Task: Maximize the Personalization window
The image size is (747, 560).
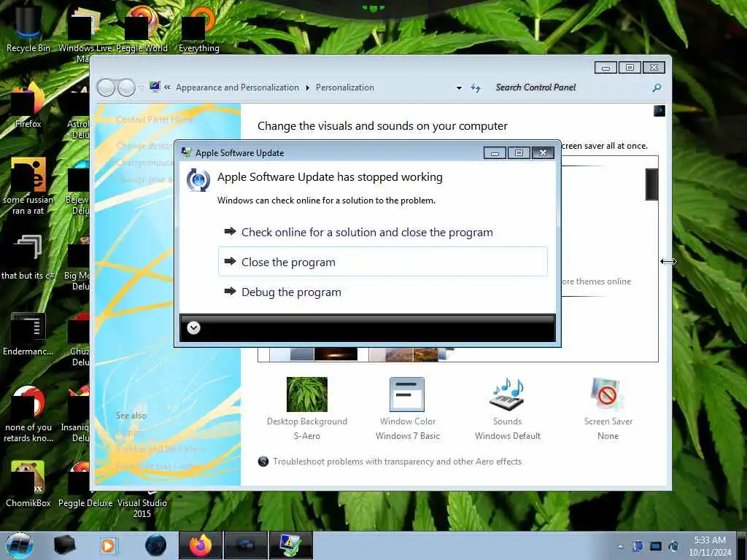Action: tap(630, 68)
